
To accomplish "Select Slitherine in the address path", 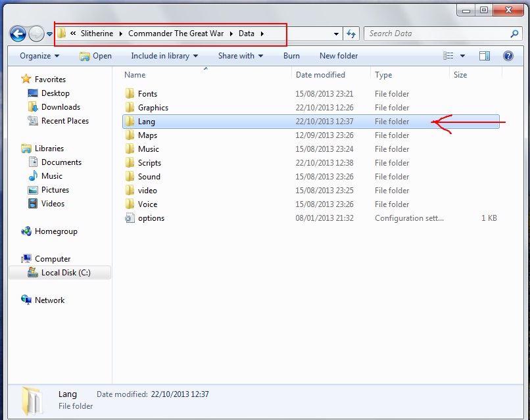I will click(97, 34).
